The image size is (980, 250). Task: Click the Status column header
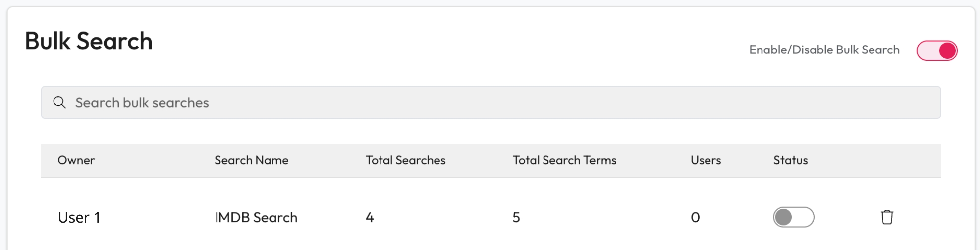790,160
